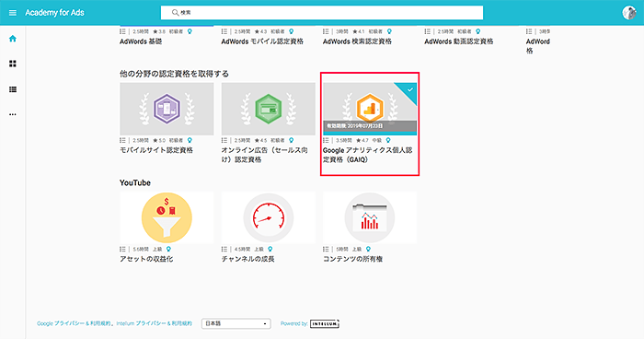Click the AdWords 基礎 course title
This screenshot has width=644, height=339.
(x=141, y=41)
